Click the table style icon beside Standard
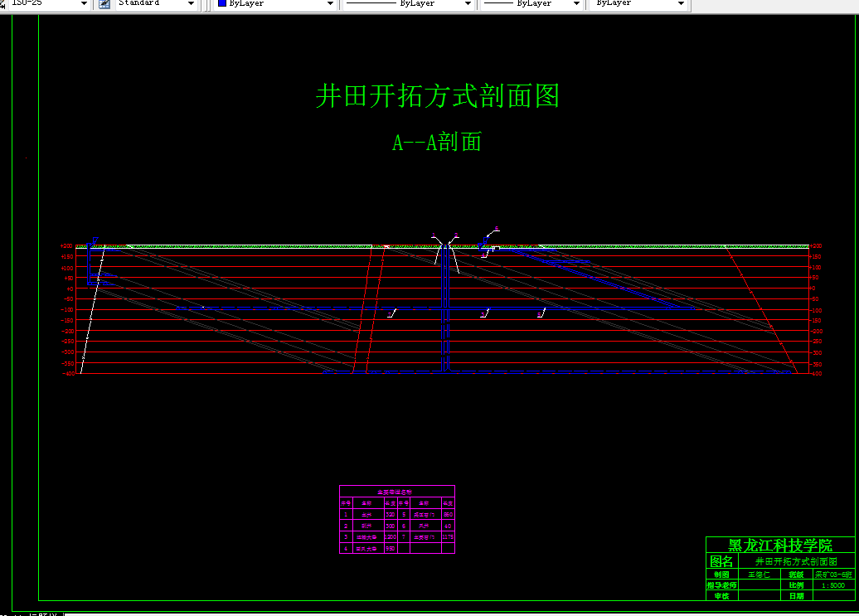The height and width of the screenshot is (616, 859). coord(104,3)
